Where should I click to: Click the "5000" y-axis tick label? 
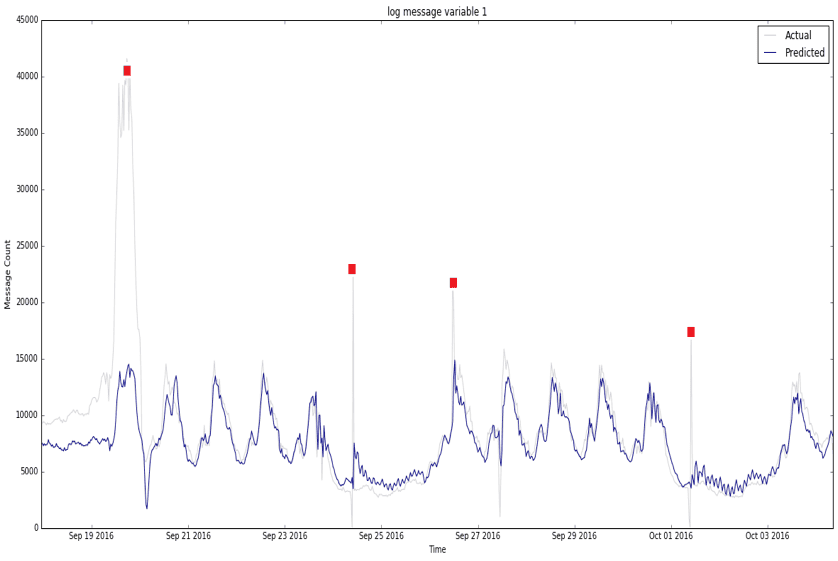28,472
